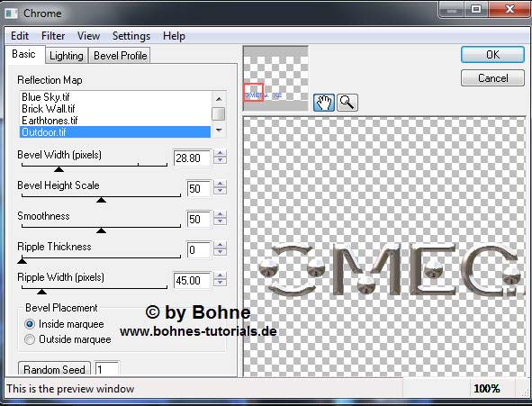Screen dimensions: 532x406
Task: Open the Bevel Profile tab
Action: (x=120, y=56)
